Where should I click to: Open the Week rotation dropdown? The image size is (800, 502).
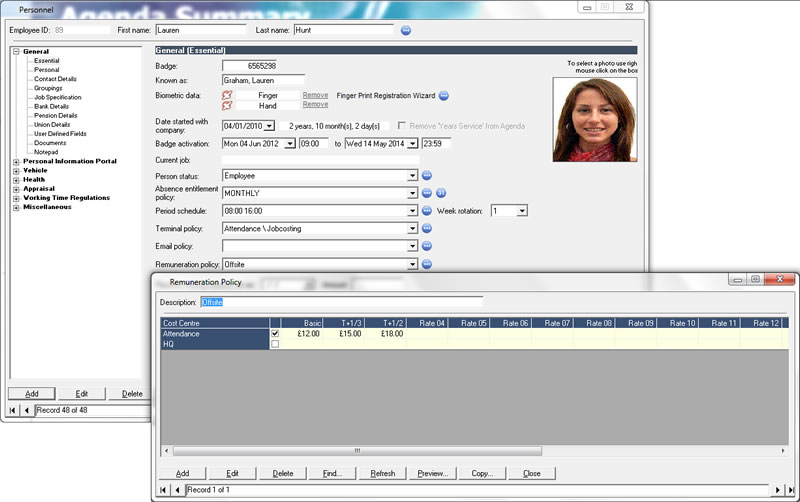point(521,211)
